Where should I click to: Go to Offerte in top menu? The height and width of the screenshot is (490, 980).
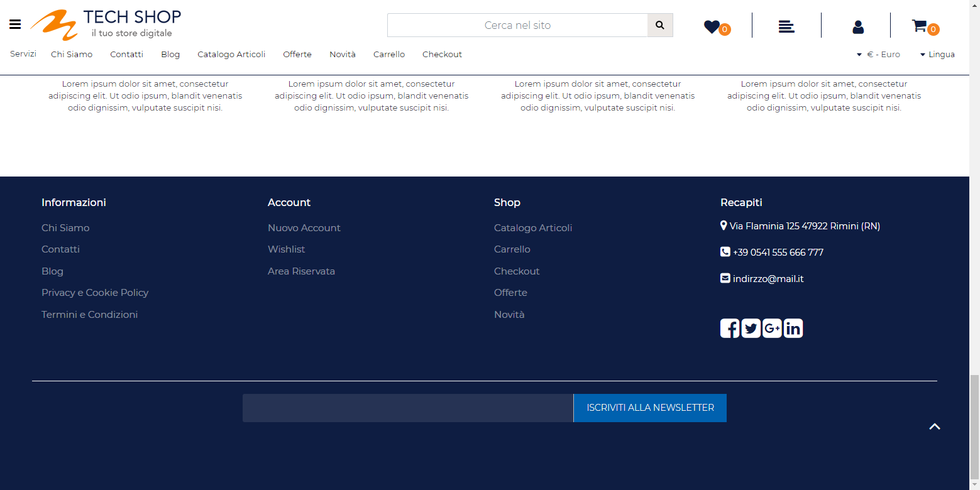pos(297,55)
